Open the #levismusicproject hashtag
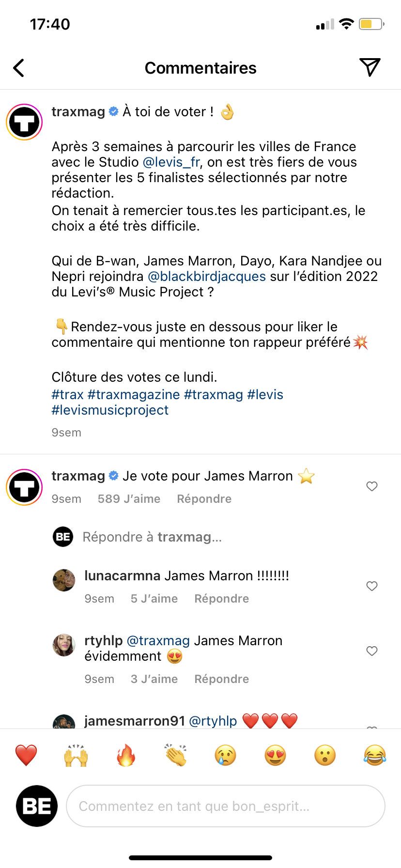This screenshot has width=401, height=868. [110, 410]
